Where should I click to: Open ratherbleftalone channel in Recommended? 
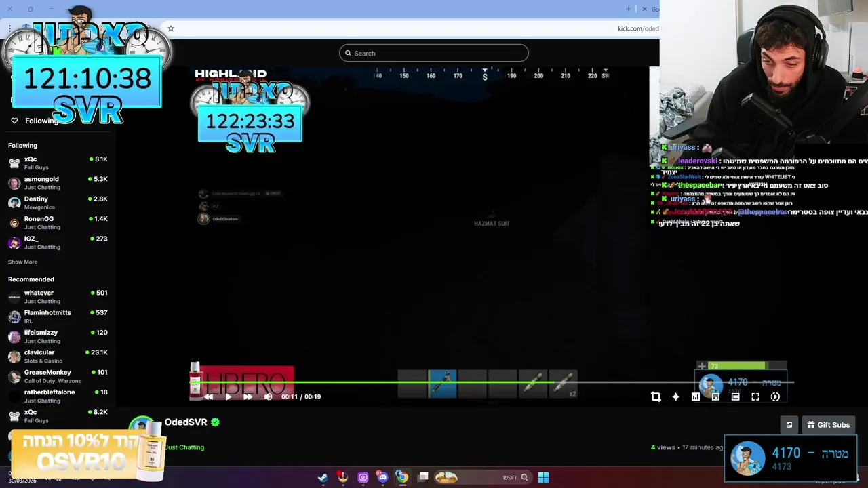(x=58, y=396)
